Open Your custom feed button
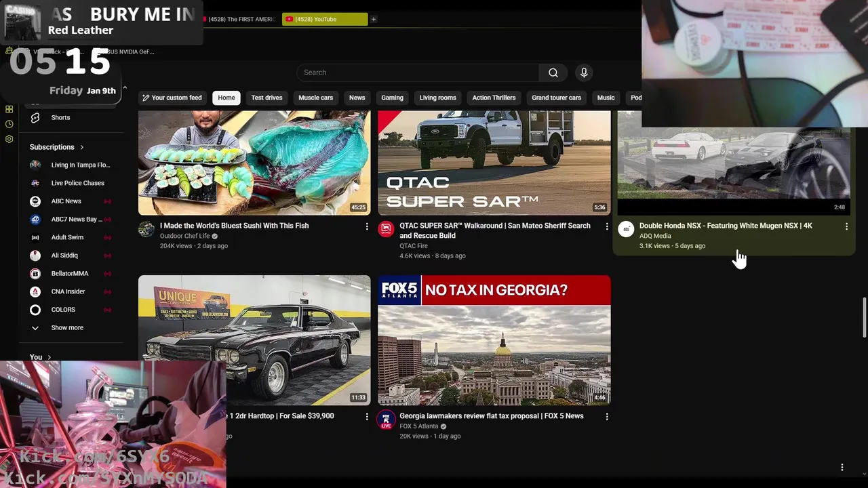The height and width of the screenshot is (488, 868). 172,98
